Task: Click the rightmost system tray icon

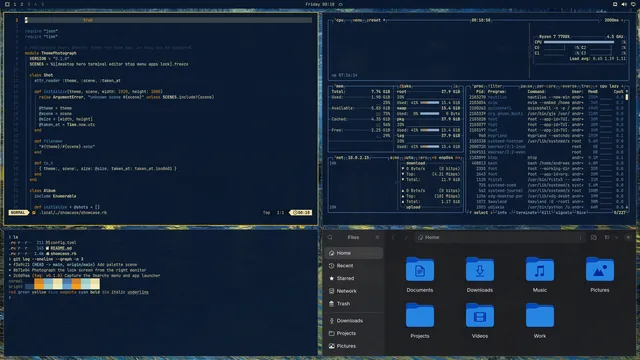Action: (x=633, y=4)
